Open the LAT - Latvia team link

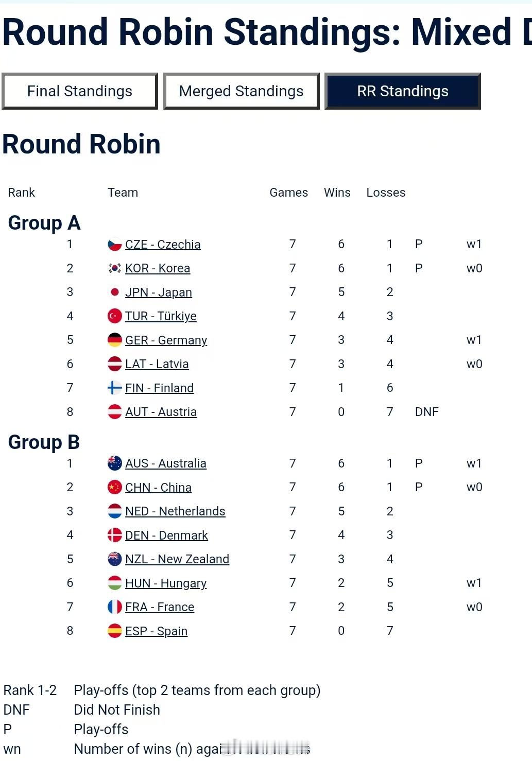(x=157, y=364)
